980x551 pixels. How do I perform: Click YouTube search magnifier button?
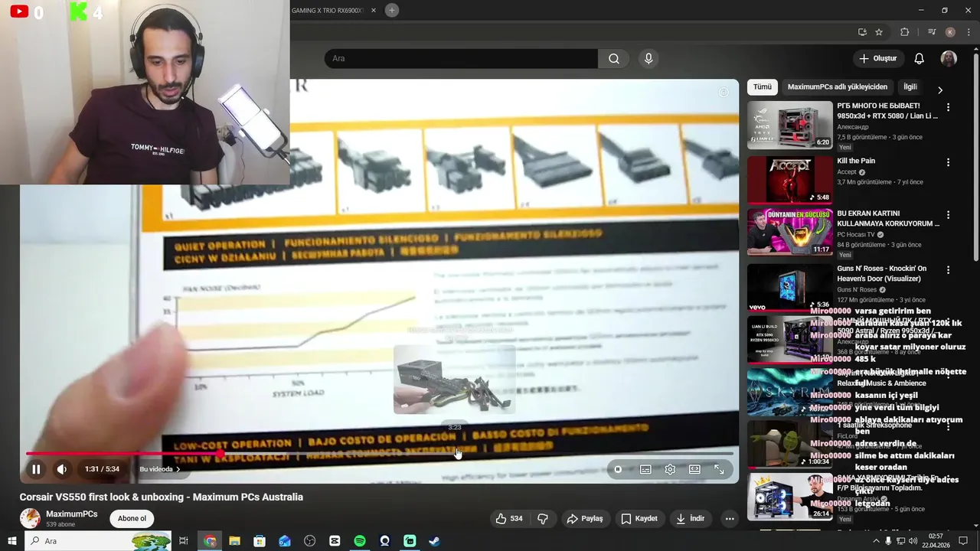pyautogui.click(x=614, y=59)
